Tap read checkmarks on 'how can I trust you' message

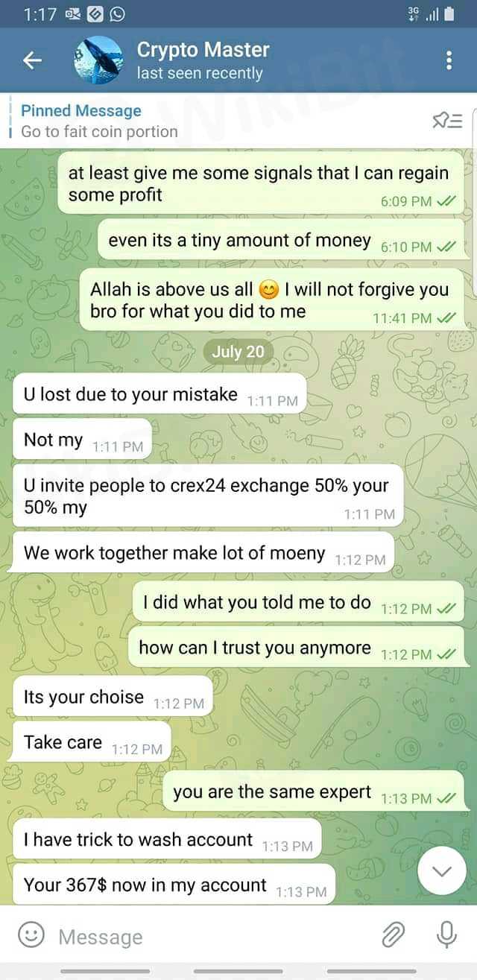point(446,654)
